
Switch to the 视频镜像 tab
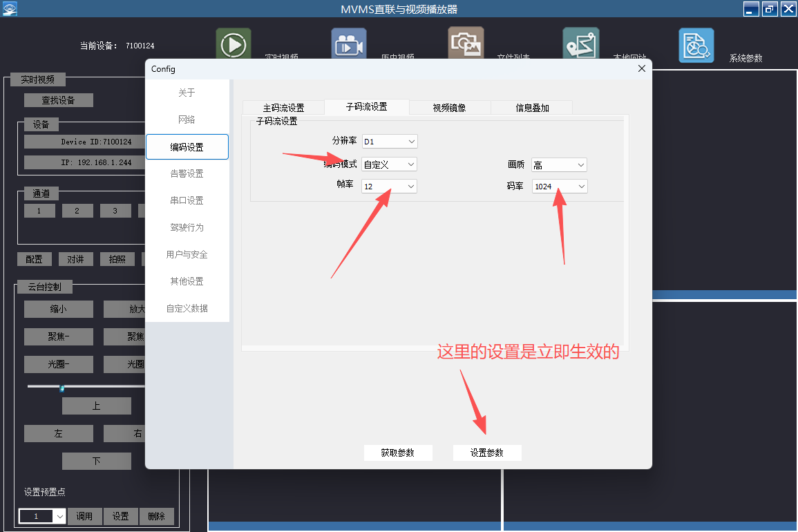pyautogui.click(x=449, y=108)
